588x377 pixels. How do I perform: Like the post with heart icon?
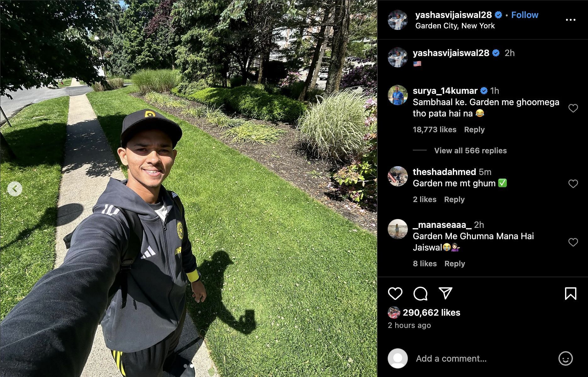[395, 293]
